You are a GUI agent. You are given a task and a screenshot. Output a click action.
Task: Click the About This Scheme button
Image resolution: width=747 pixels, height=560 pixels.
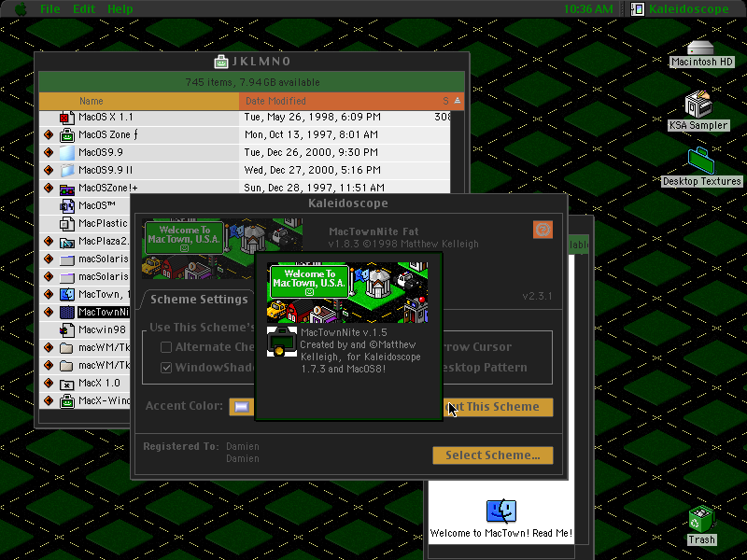(499, 407)
